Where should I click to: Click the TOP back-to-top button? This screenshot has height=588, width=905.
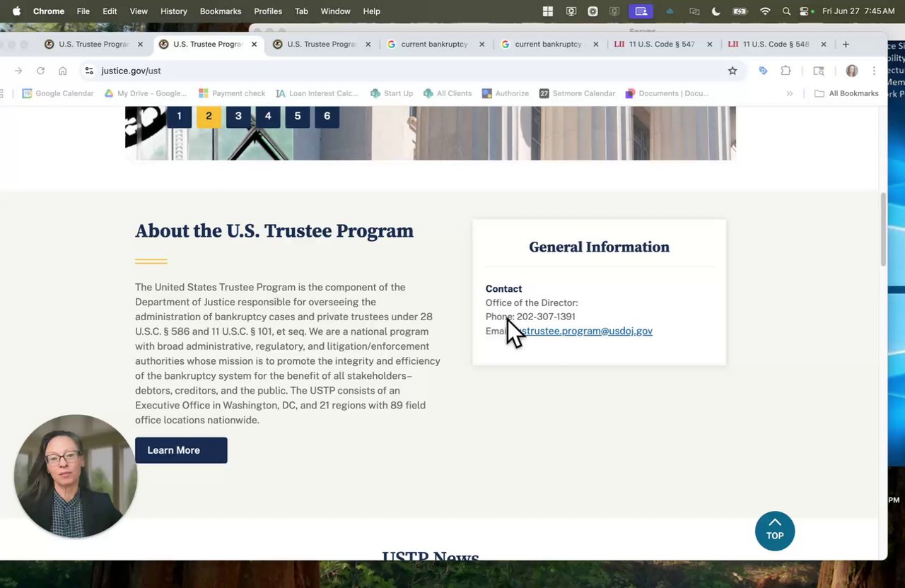click(x=775, y=531)
